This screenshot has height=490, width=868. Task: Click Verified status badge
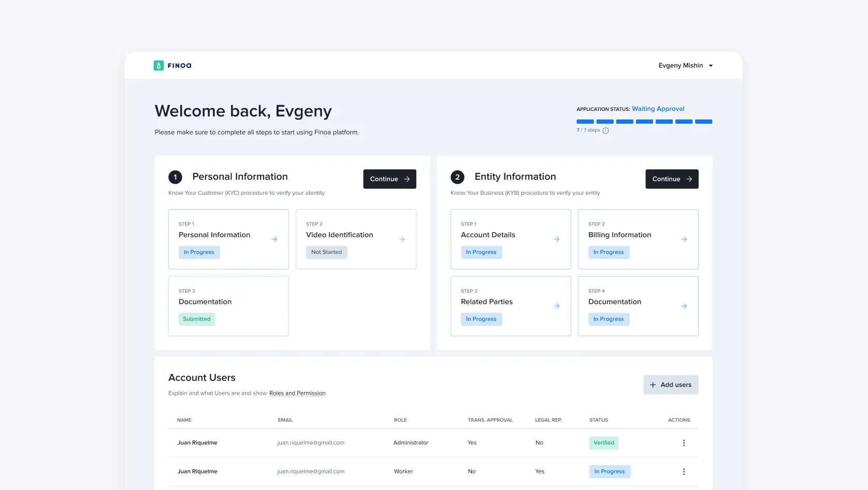click(x=604, y=443)
